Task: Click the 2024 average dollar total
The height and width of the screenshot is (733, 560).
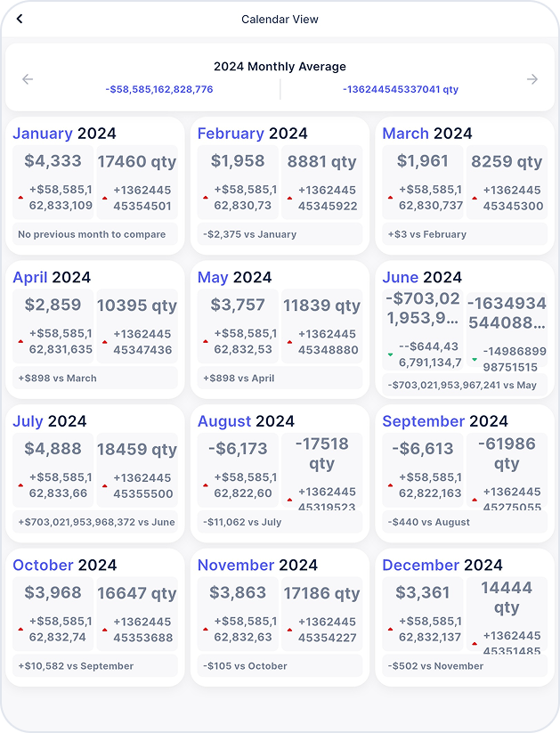Action: pos(159,89)
